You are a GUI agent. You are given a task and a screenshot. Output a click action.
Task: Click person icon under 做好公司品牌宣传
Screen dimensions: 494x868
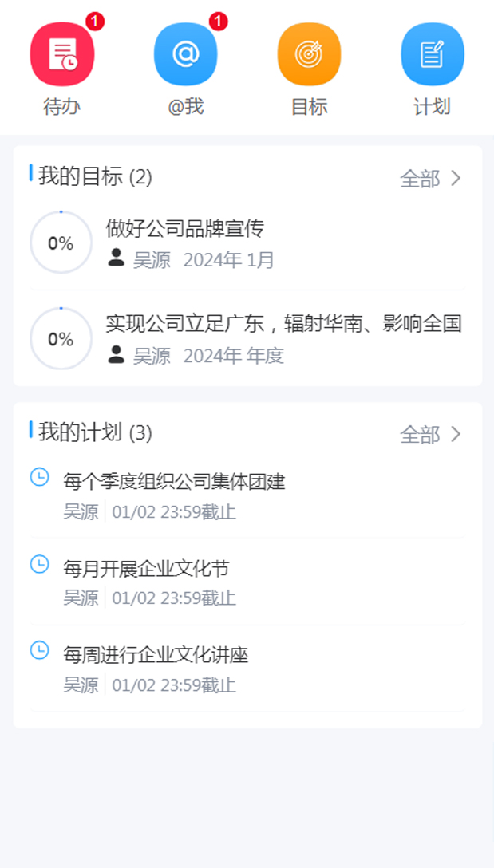117,258
